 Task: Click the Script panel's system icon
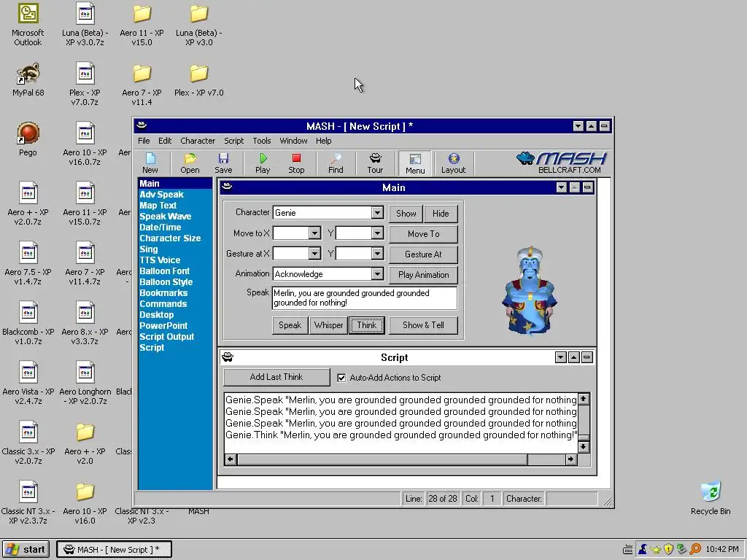pos(228,357)
